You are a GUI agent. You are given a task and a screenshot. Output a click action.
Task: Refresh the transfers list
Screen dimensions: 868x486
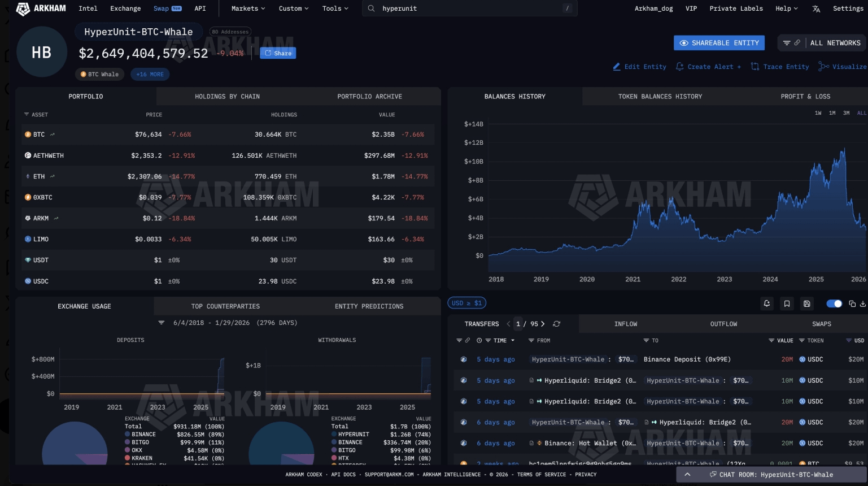(556, 324)
